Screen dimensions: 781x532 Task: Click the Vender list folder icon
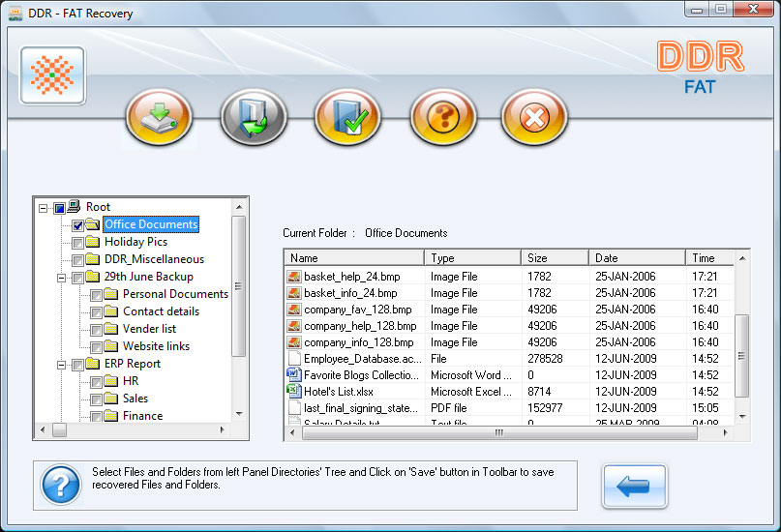pos(111,329)
